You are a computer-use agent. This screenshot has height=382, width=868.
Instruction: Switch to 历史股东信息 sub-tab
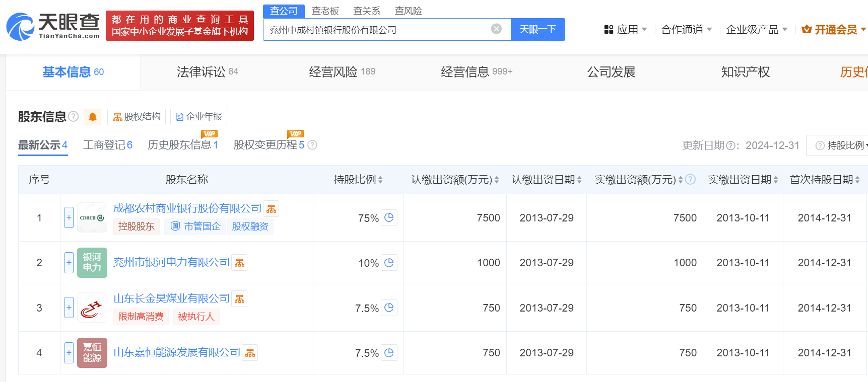pyautogui.click(x=183, y=145)
